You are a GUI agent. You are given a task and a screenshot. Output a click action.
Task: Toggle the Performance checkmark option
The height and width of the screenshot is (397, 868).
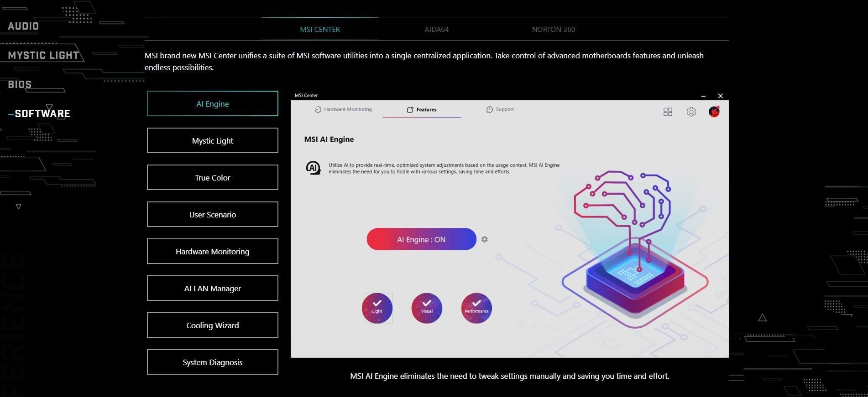[x=476, y=308]
